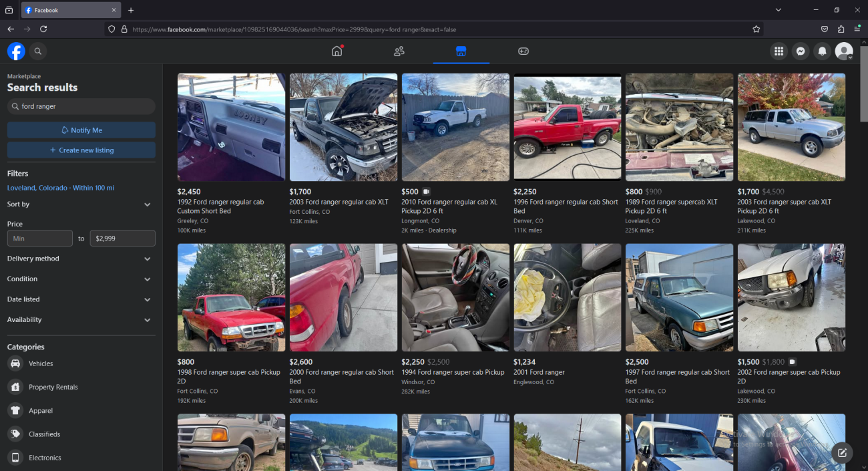Open the Messenger icon
Screen dimensions: 868x471
[x=801, y=51]
